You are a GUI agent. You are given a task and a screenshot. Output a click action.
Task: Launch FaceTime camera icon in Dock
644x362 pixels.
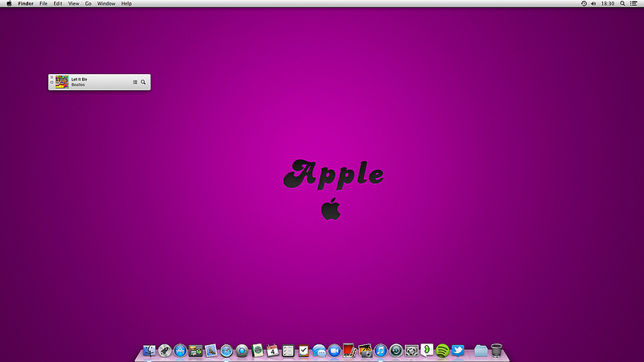(x=334, y=351)
